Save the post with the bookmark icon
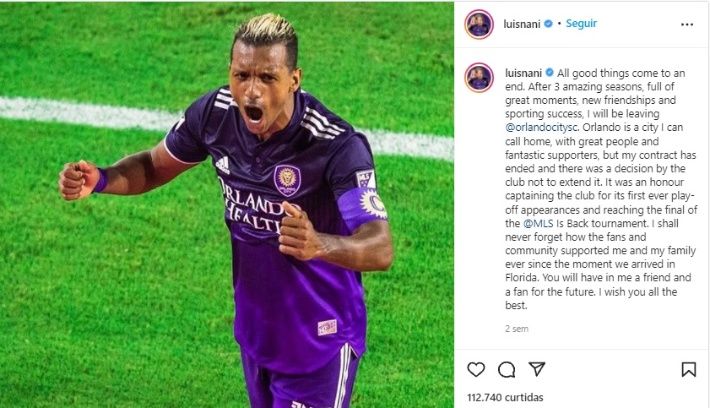Image resolution: width=710 pixels, height=408 pixels. point(689,370)
